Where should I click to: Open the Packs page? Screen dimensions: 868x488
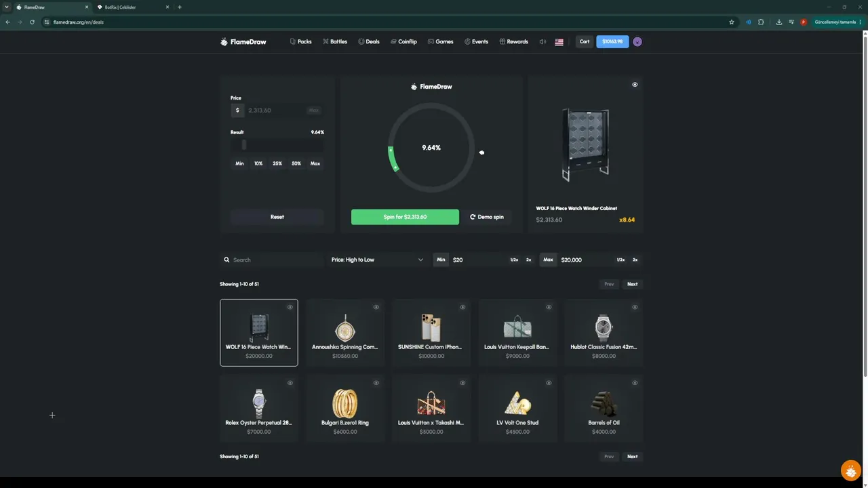click(x=301, y=42)
